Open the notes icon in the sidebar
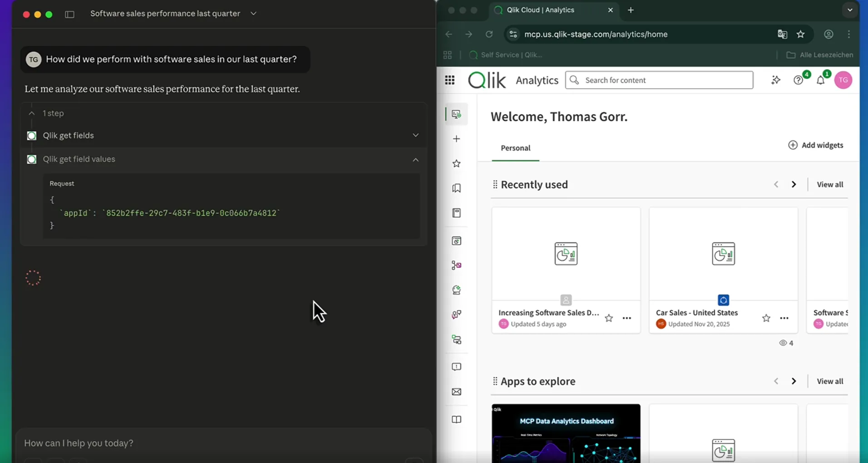The image size is (868, 463). pos(457,213)
